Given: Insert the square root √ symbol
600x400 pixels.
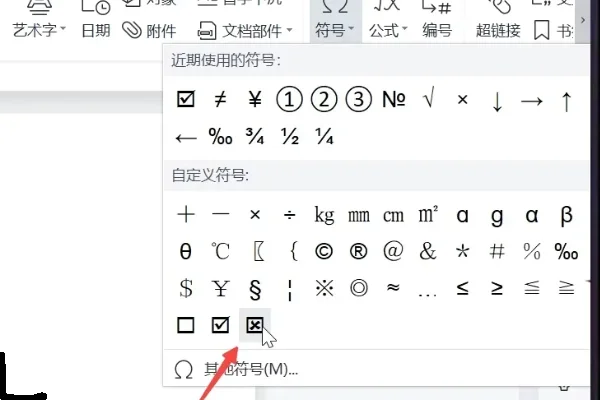Looking at the screenshot, I should pyautogui.click(x=429, y=99).
